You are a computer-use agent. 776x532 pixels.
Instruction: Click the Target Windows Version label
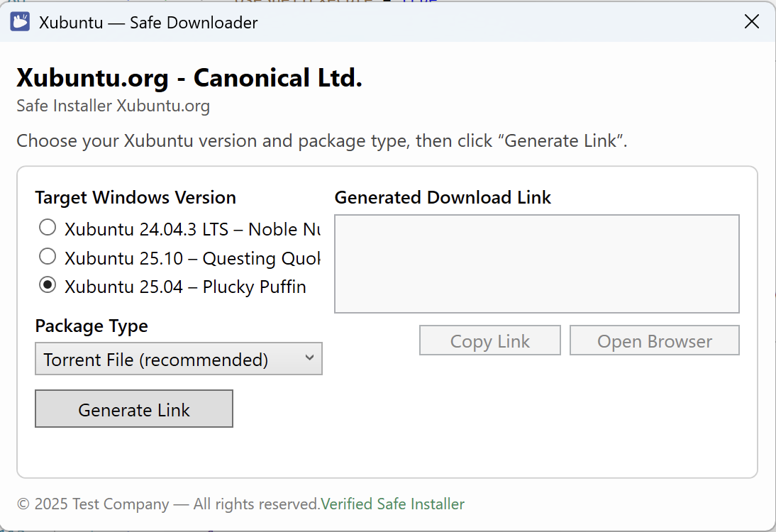coord(135,197)
